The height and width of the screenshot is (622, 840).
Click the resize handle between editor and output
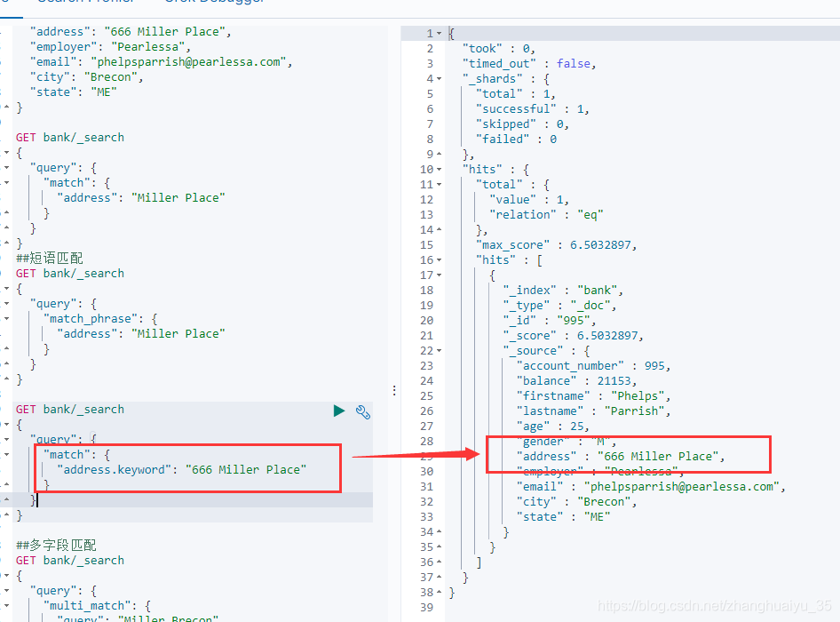394,390
